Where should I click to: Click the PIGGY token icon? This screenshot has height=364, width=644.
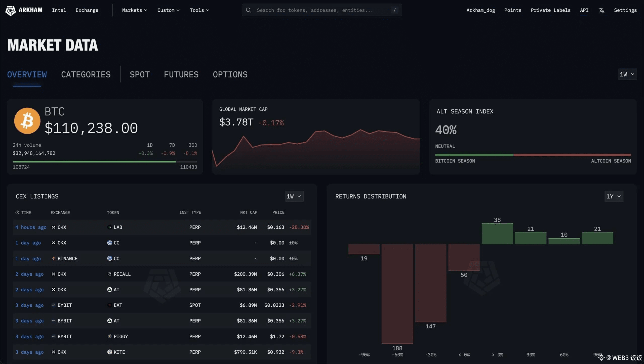pos(109,336)
